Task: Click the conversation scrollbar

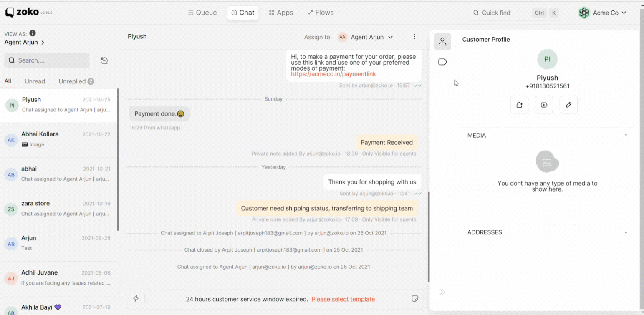Action: point(428,237)
